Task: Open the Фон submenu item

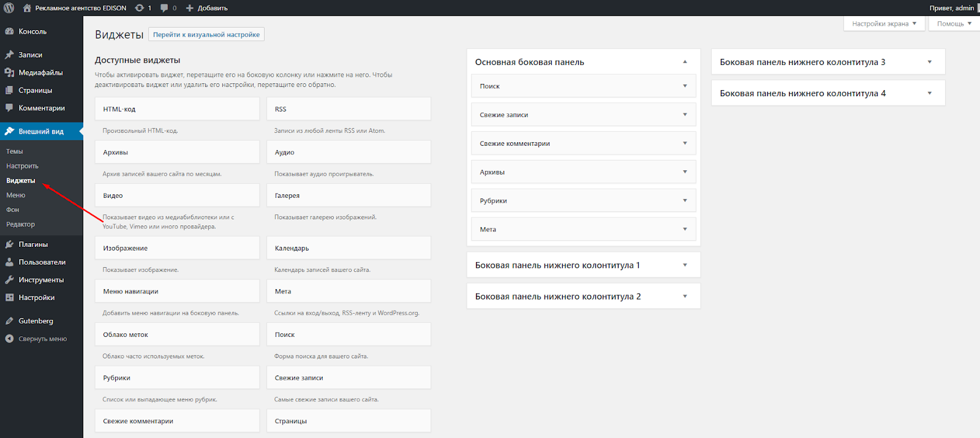Action: click(13, 210)
